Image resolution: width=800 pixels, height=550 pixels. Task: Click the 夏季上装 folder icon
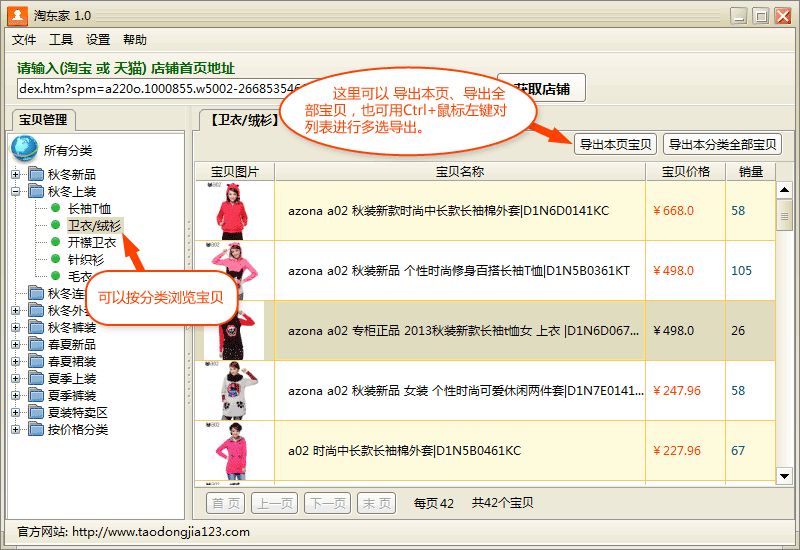(36, 378)
